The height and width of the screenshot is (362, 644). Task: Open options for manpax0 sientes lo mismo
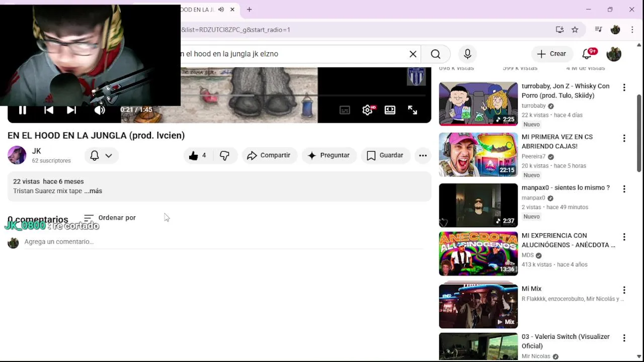tap(624, 189)
